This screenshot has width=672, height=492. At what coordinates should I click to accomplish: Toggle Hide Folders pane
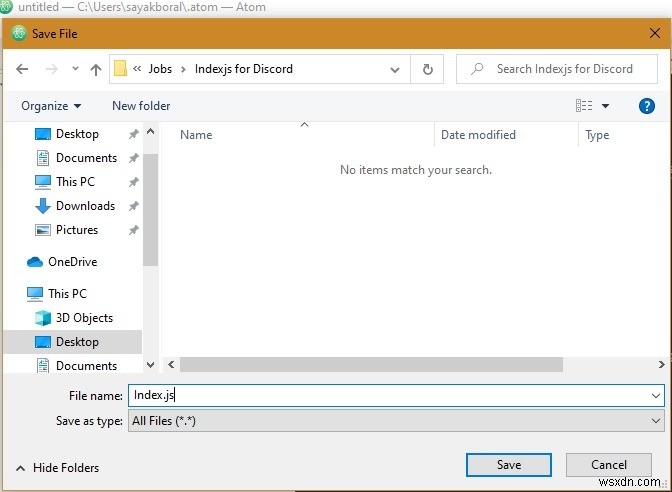coord(57,468)
